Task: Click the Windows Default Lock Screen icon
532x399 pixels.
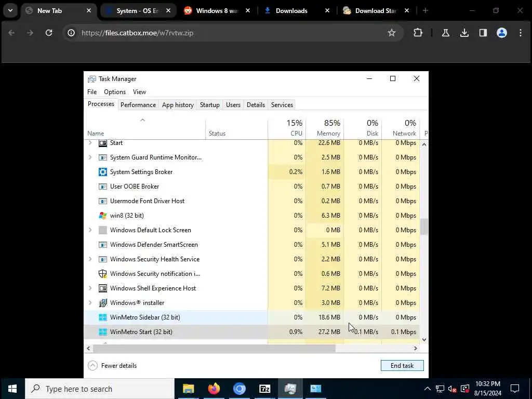Action: pyautogui.click(x=102, y=230)
